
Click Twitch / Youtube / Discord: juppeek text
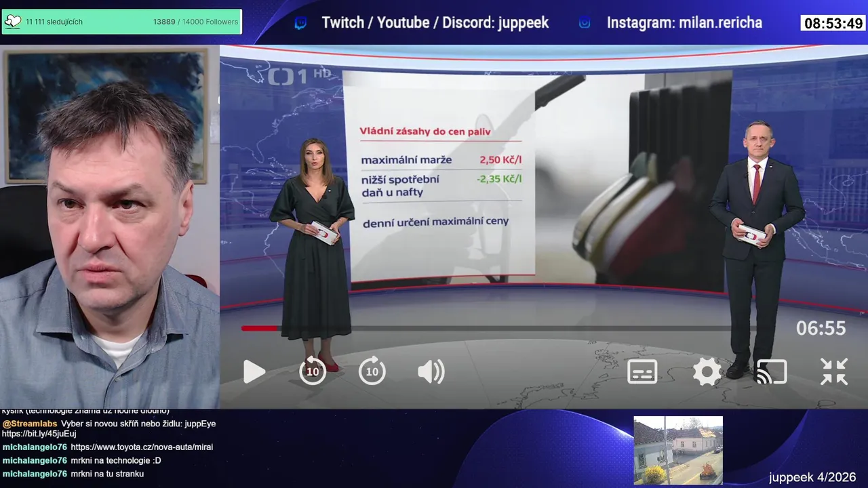(435, 23)
